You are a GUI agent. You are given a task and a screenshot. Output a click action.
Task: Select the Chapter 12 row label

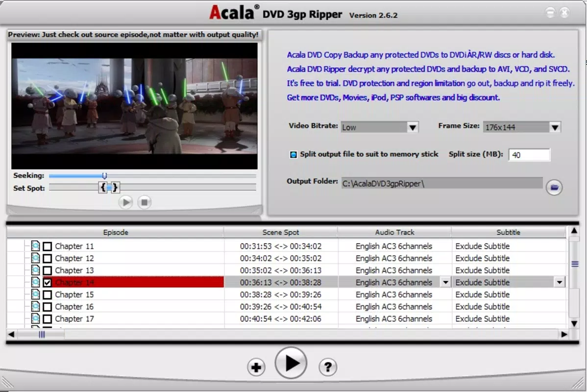tap(74, 258)
